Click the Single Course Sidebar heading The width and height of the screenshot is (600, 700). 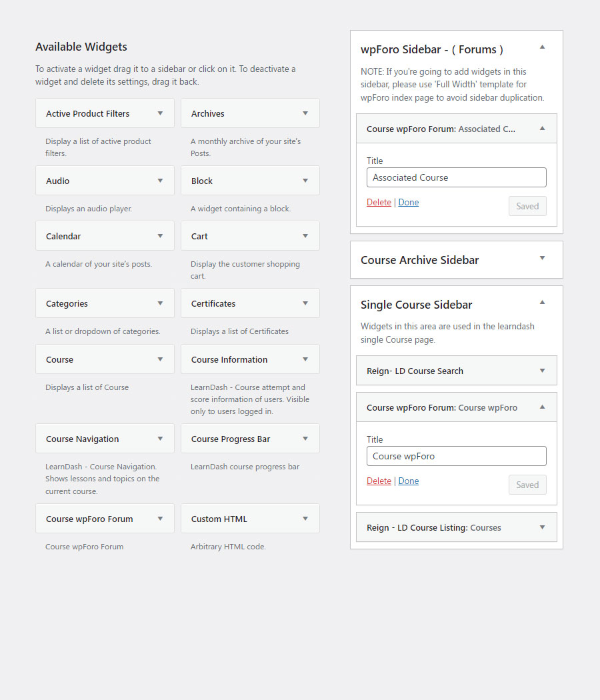[x=417, y=305]
